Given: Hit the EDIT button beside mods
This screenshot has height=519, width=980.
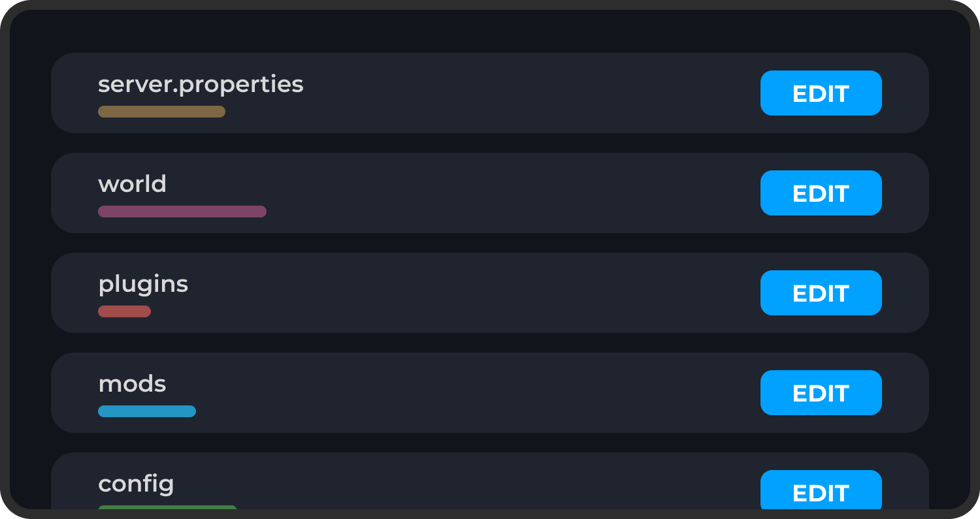Looking at the screenshot, I should 821,393.
